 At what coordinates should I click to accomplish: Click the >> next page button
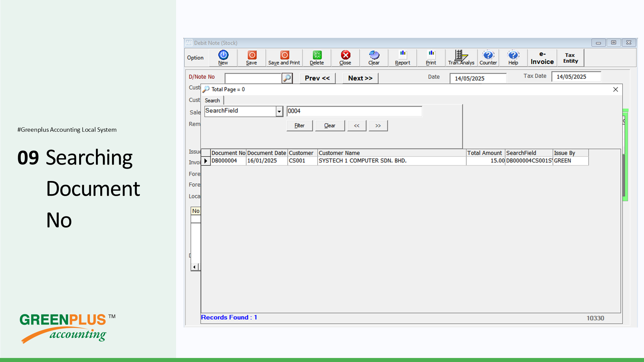pyautogui.click(x=378, y=126)
